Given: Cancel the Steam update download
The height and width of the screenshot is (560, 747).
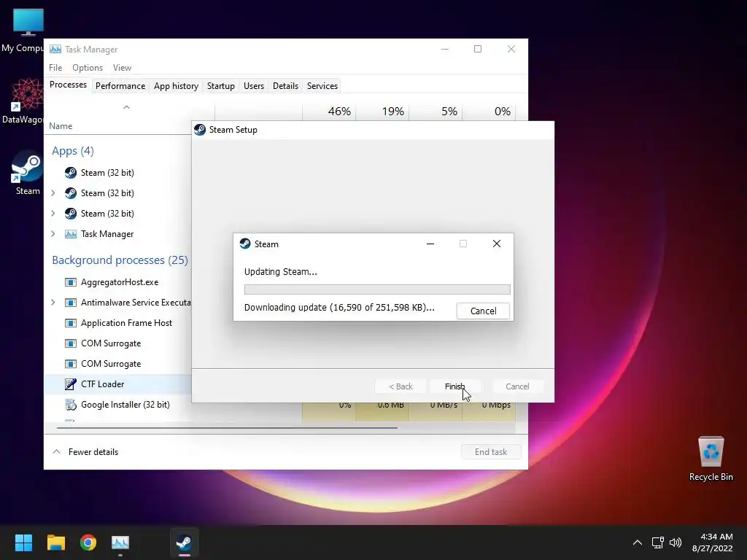Looking at the screenshot, I should [x=483, y=311].
